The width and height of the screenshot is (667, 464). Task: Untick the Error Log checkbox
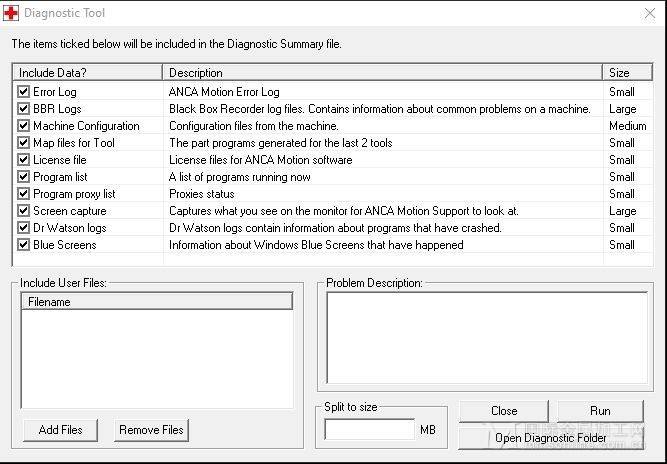[x=23, y=91]
